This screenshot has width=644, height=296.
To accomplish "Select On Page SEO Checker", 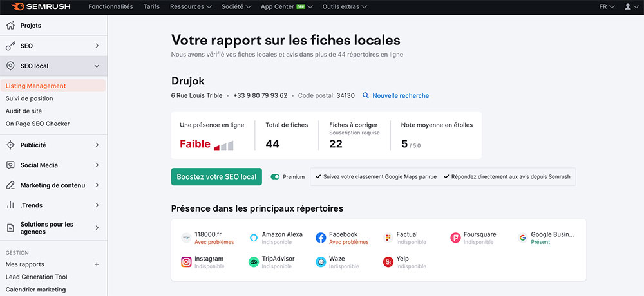I will tap(38, 124).
